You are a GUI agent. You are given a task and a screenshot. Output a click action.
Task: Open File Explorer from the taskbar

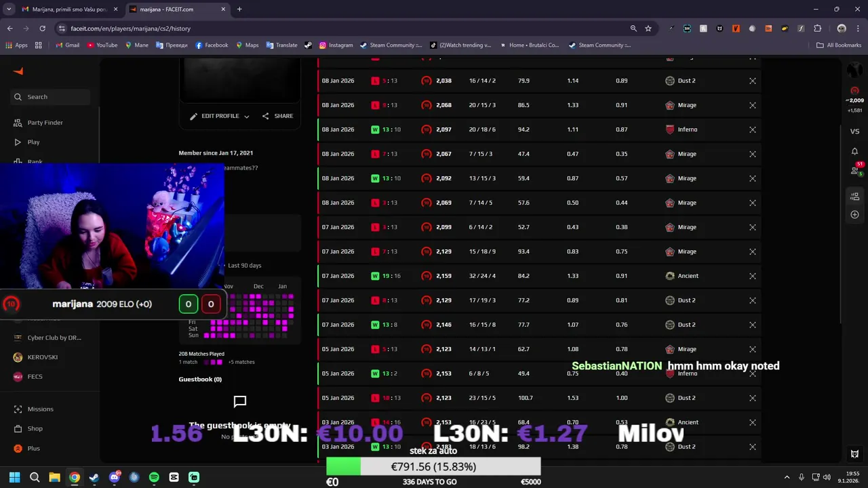click(54, 477)
